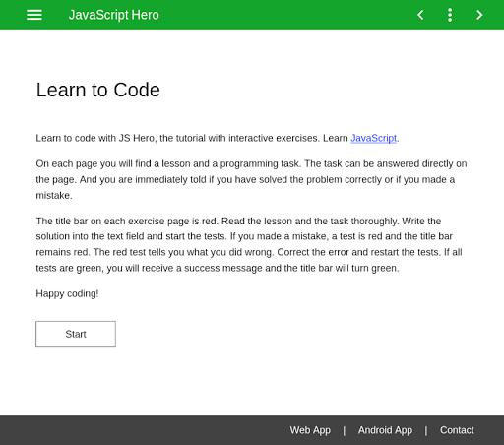This screenshot has width=504, height=445.
Task: Open the Web App footer link
Action: pos(310,430)
